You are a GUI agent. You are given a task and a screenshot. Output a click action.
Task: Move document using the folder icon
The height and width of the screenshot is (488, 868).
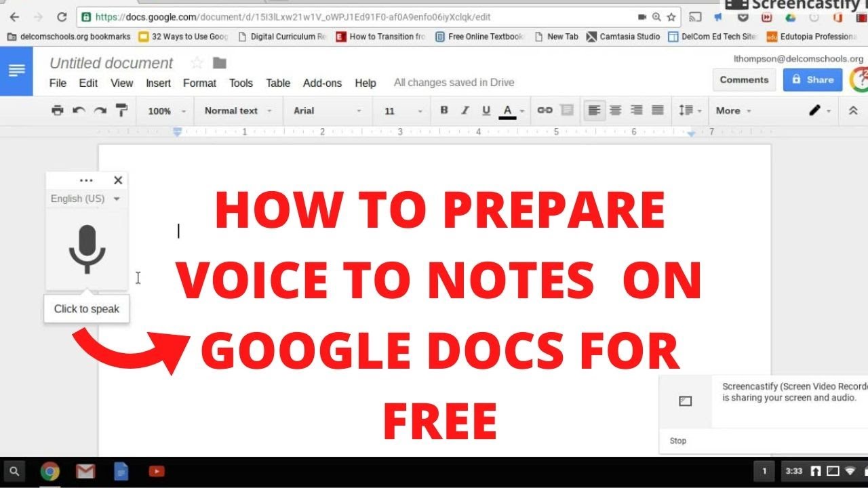coord(219,63)
